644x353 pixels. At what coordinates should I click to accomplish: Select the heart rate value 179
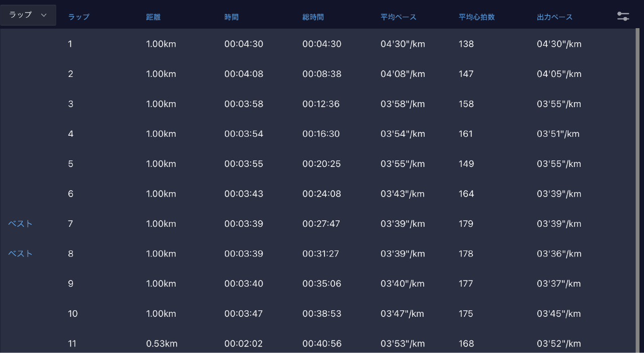466,224
